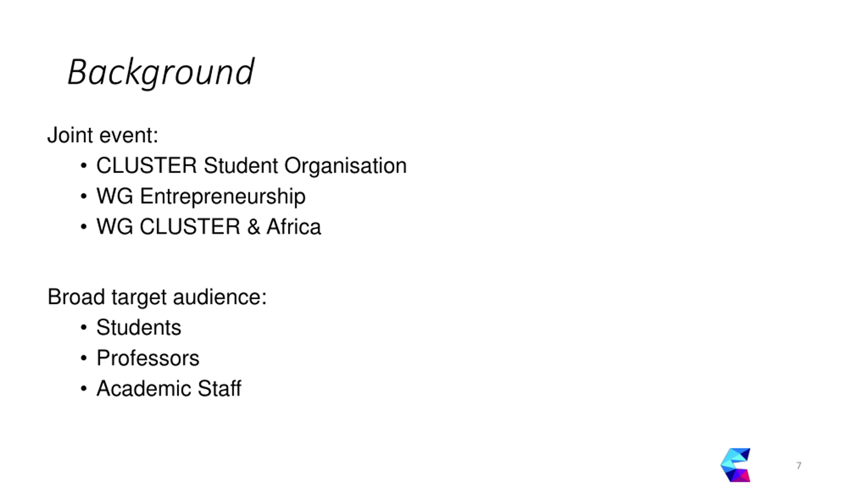Image resolution: width=868 pixels, height=488 pixels.
Task: Click the 'Professors' bullet text
Action: tap(148, 358)
